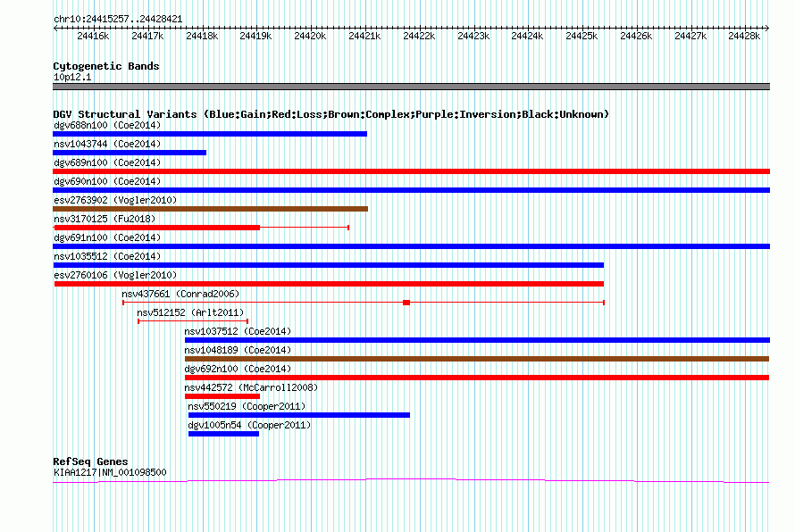Click the 24421k ruler position
795x532 pixels.
pos(364,36)
